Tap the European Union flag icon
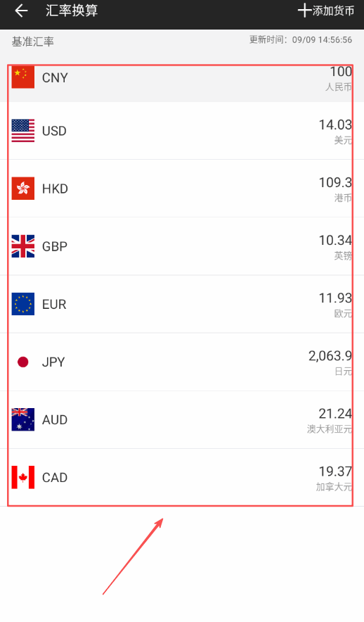 pos(23,304)
